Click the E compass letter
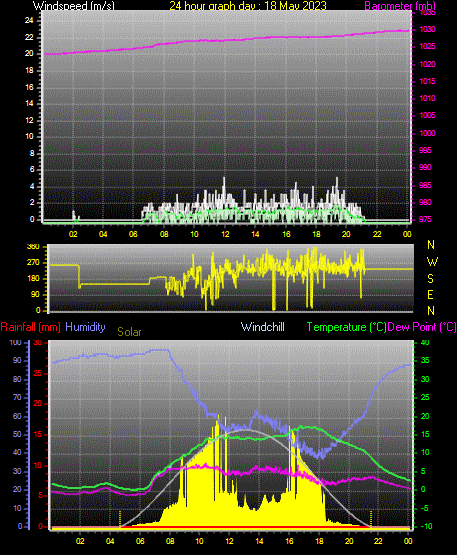This screenshot has height=555, width=457. 430,295
